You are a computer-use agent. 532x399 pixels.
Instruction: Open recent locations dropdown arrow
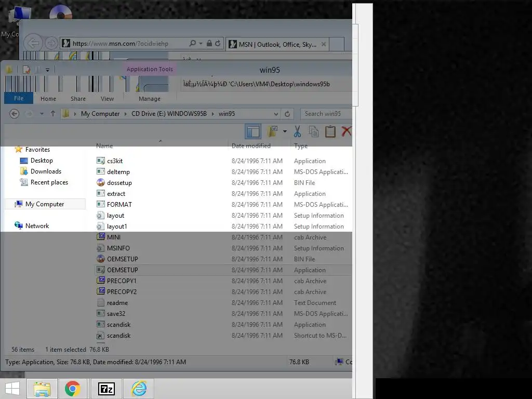(x=42, y=114)
